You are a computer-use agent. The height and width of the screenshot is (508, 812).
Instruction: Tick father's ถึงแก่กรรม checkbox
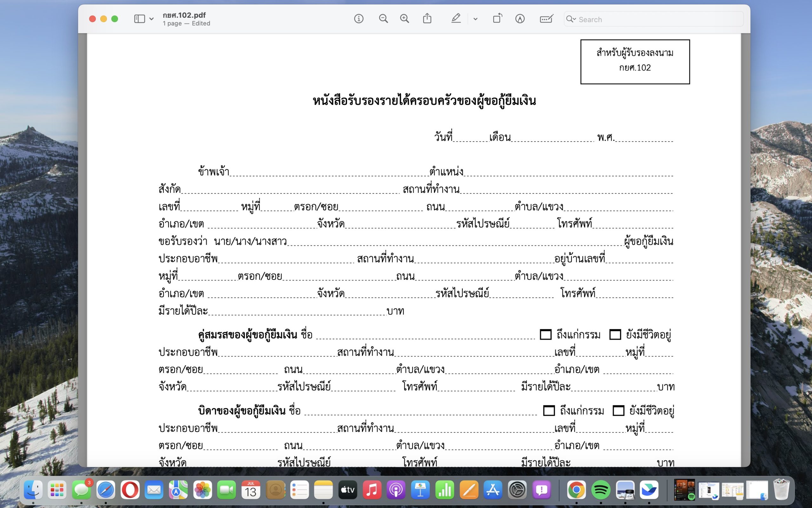pyautogui.click(x=549, y=411)
